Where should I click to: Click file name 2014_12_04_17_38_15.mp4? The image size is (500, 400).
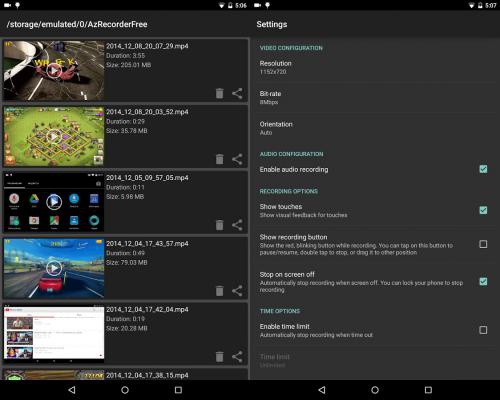coord(147,375)
